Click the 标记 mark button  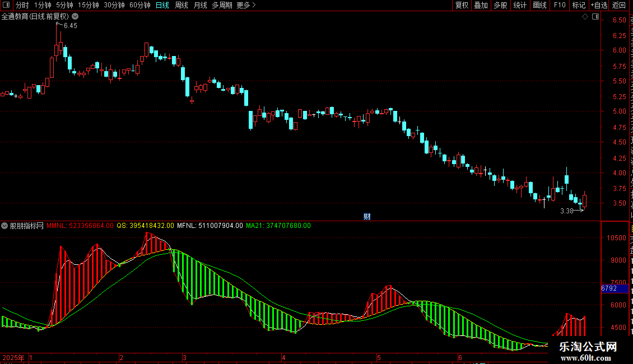579,5
